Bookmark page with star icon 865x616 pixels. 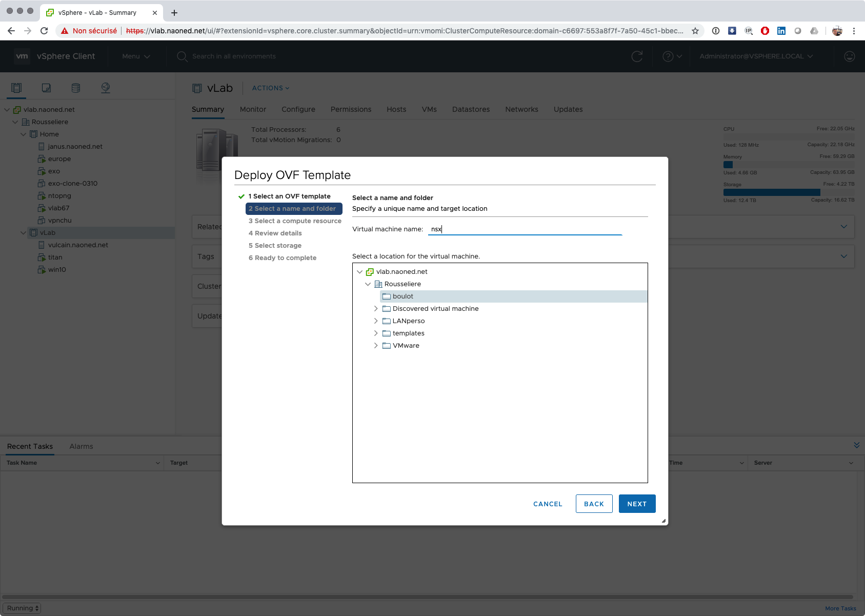tap(695, 31)
